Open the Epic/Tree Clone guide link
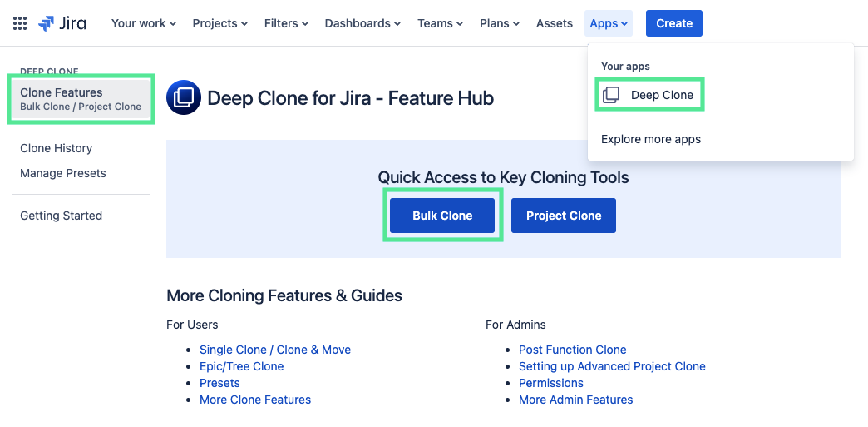 pyautogui.click(x=241, y=366)
